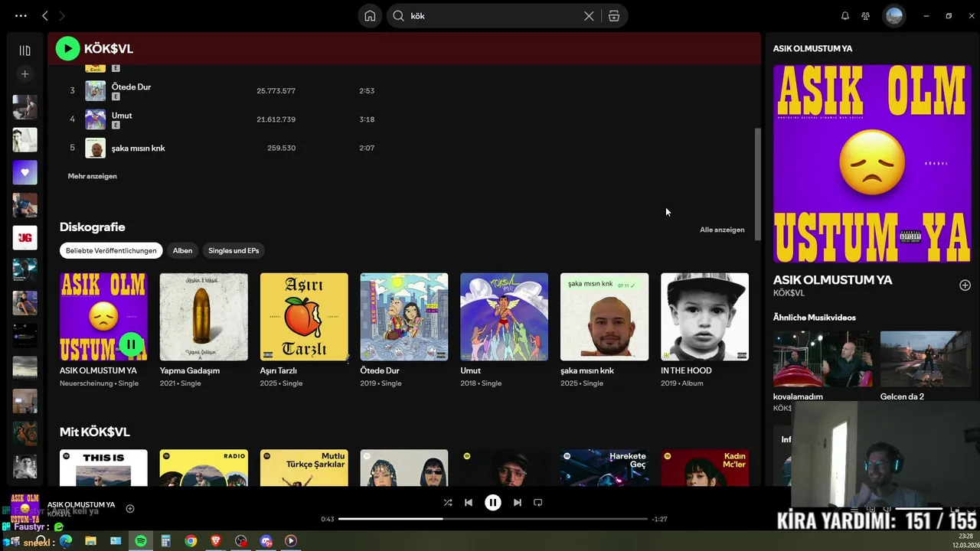980x551 pixels.
Task: Open Aşırı Tarzlı single cover
Action: point(304,317)
